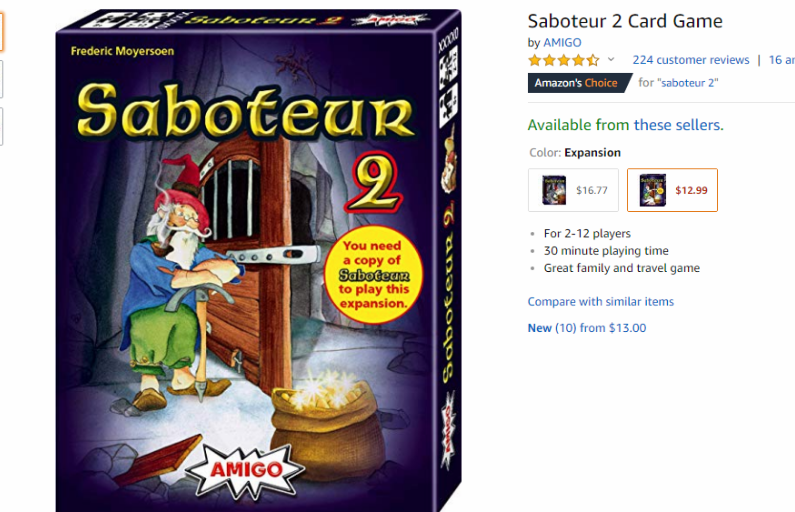Open the 224 customer reviews link
The width and height of the screenshot is (795, 512).
691,60
